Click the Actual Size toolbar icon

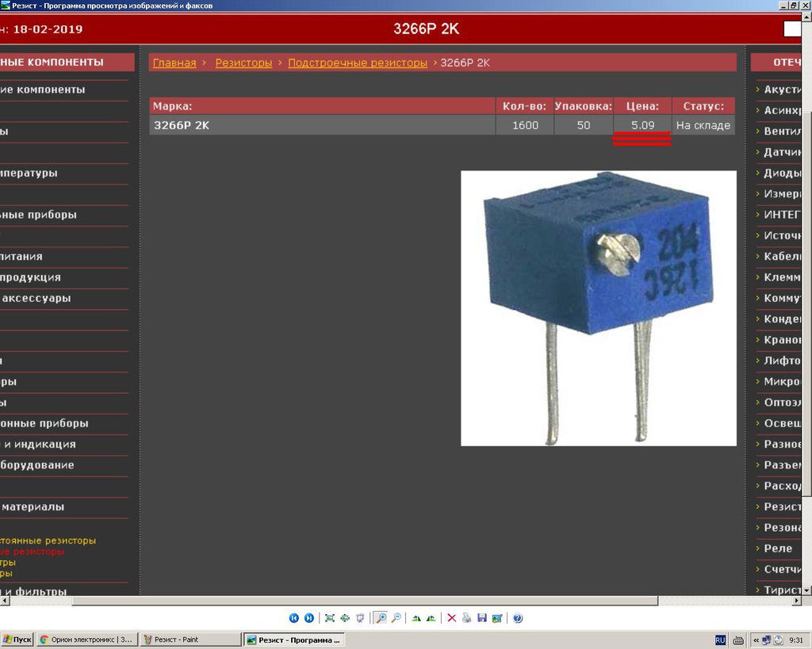pos(345,618)
